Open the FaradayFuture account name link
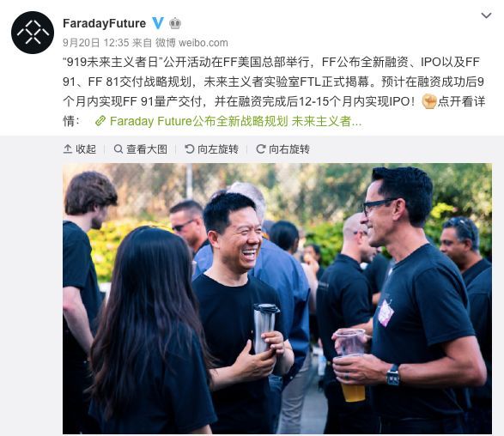Image resolution: width=504 pixels, height=436 pixels. (x=104, y=23)
